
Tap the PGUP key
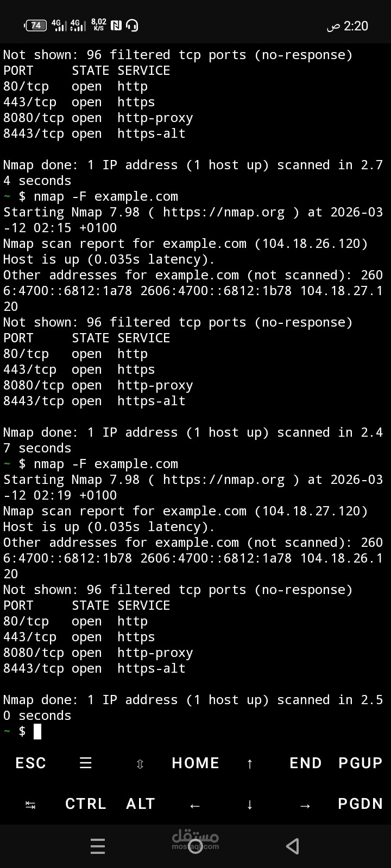[x=361, y=763]
